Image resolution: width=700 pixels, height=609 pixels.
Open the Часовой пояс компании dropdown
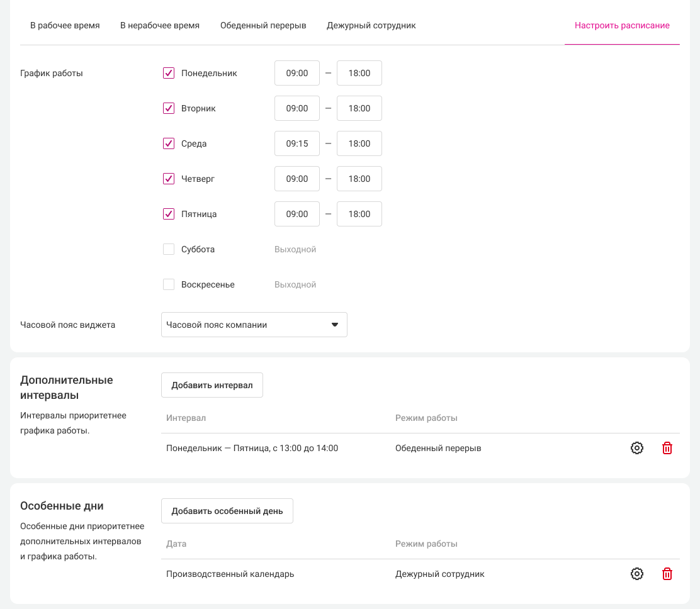click(254, 325)
